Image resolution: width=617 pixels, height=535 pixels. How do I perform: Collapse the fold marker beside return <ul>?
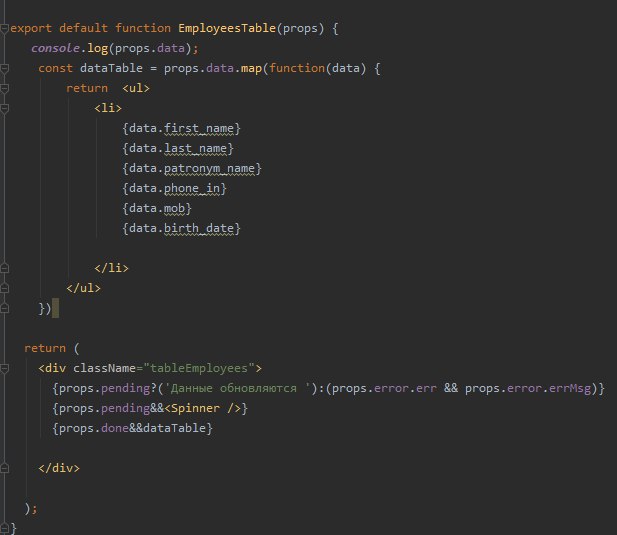coord(4,89)
